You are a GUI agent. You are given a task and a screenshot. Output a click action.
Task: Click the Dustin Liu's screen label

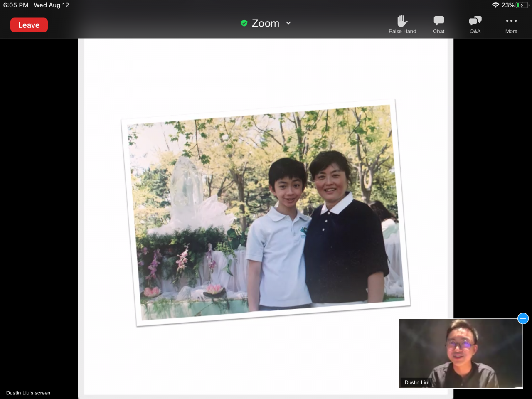(28, 393)
